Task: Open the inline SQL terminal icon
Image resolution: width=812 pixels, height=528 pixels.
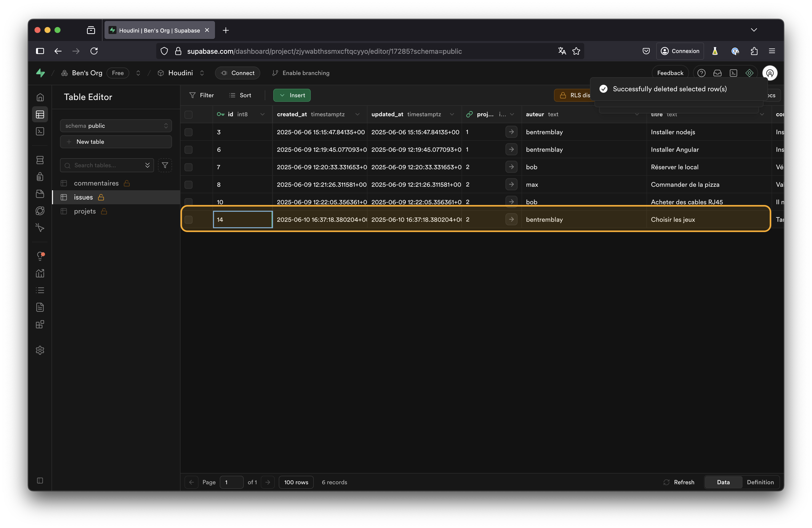Action: 733,73
